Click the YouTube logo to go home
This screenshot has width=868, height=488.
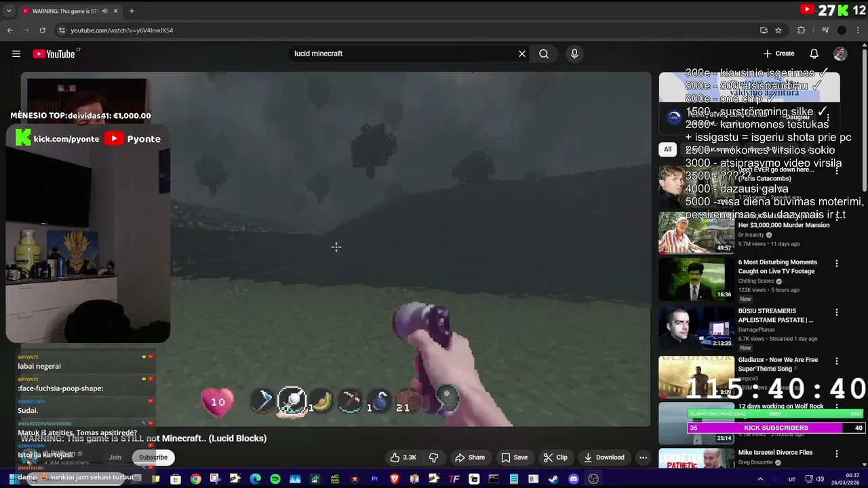point(54,54)
